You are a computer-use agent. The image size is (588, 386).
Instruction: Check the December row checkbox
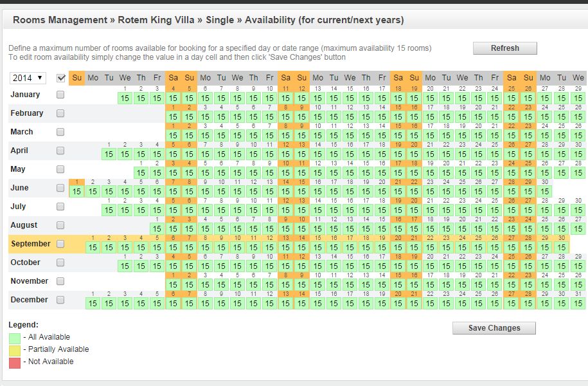point(60,300)
